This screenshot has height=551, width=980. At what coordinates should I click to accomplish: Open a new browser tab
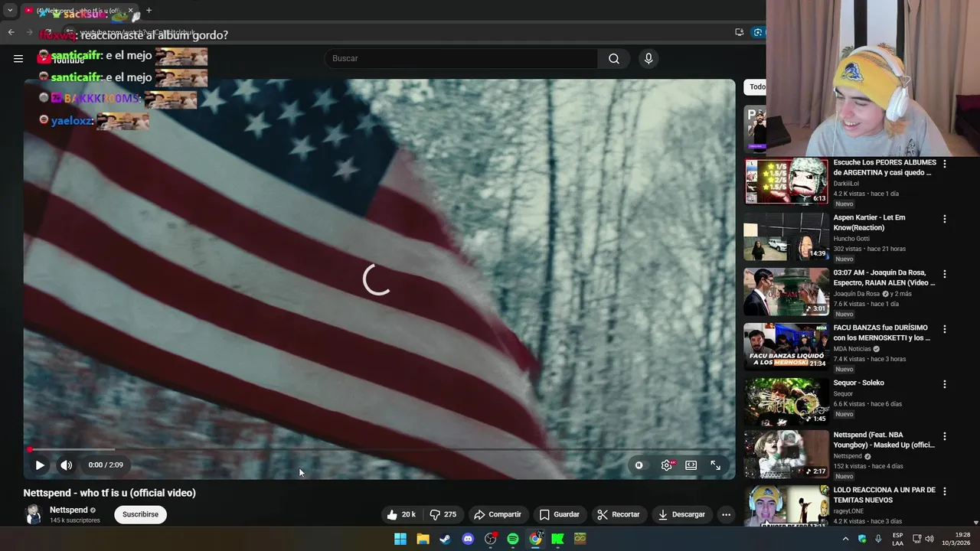[149, 11]
